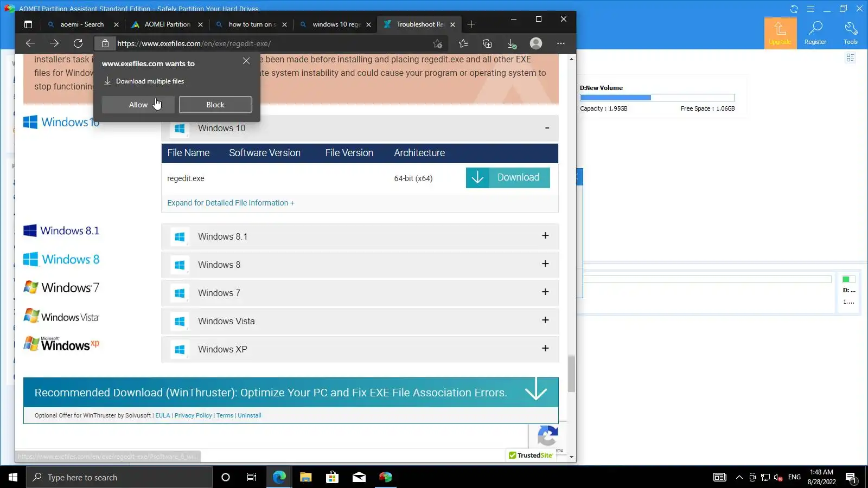Click the reCAPTCHA badge icon
The width and height of the screenshot is (868, 488).
547,436
